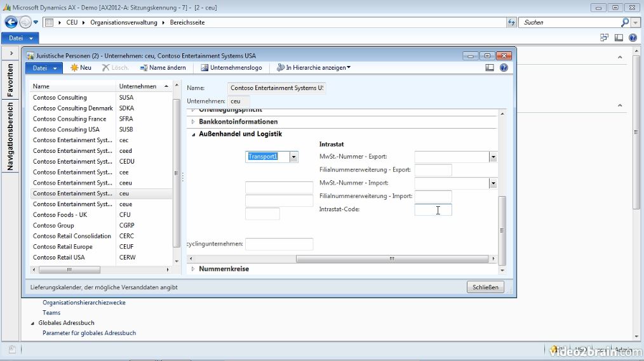
Task: Open the Organisationshierarchiezwecke link
Action: coord(84,303)
